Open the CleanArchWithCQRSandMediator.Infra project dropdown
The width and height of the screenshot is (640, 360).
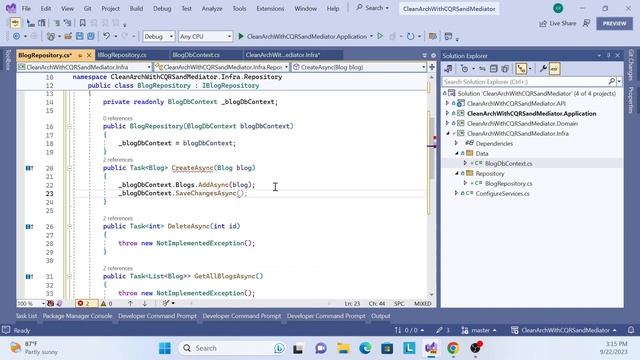84,67
